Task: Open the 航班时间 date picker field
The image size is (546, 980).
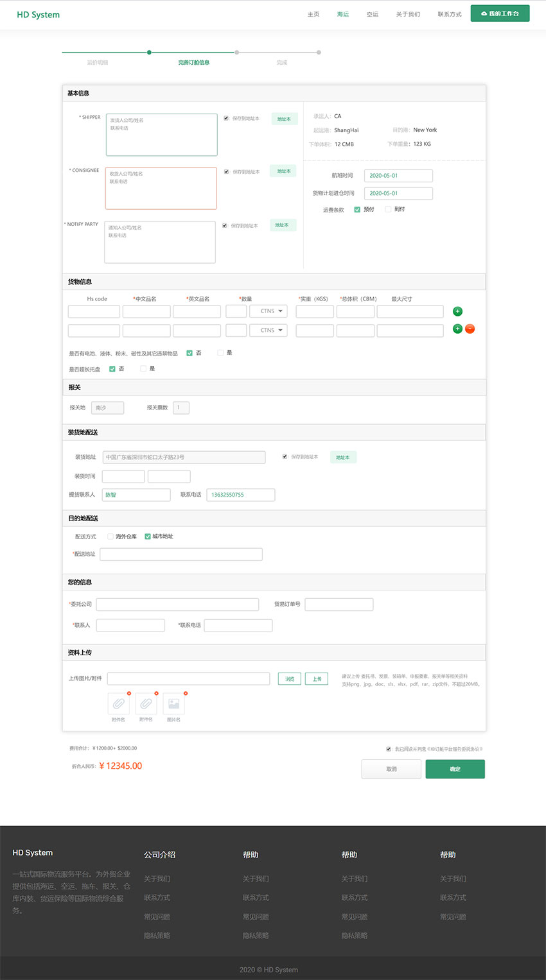Action: coord(398,176)
